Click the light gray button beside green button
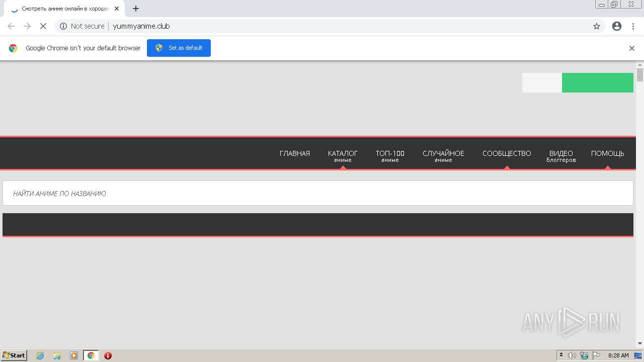Viewport: 644px width, 362px height. (542, 82)
